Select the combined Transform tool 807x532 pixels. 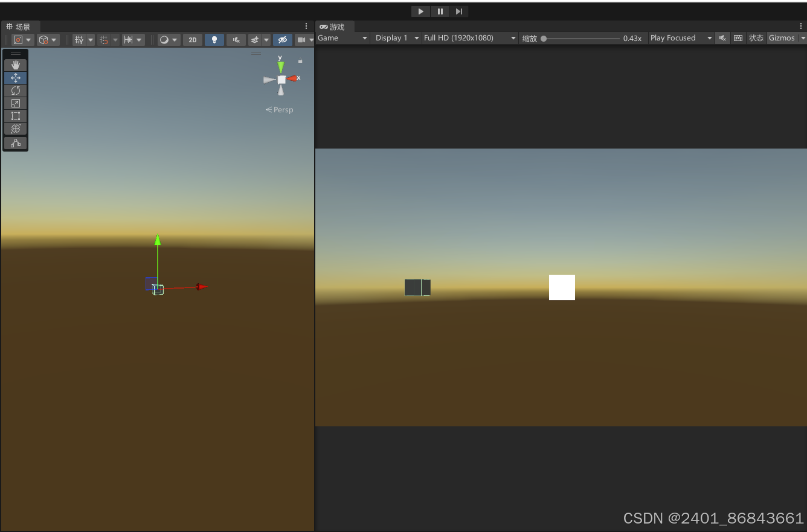coord(15,128)
